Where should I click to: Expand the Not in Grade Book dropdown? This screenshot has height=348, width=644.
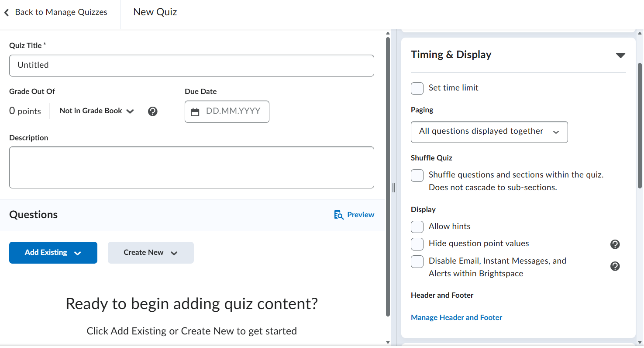[x=96, y=111]
